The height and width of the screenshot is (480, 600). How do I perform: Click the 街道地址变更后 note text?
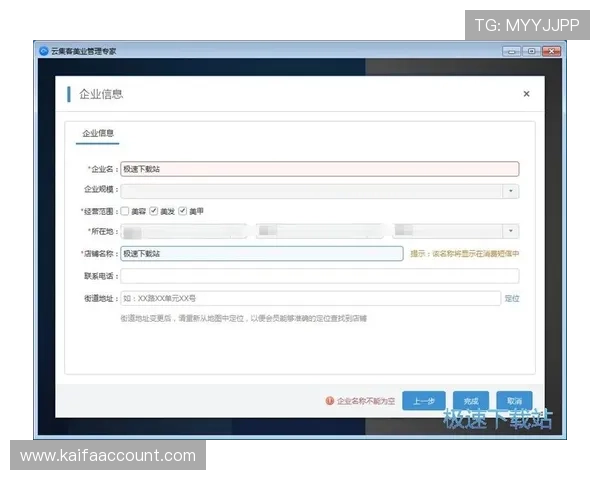pyautogui.click(x=243, y=318)
